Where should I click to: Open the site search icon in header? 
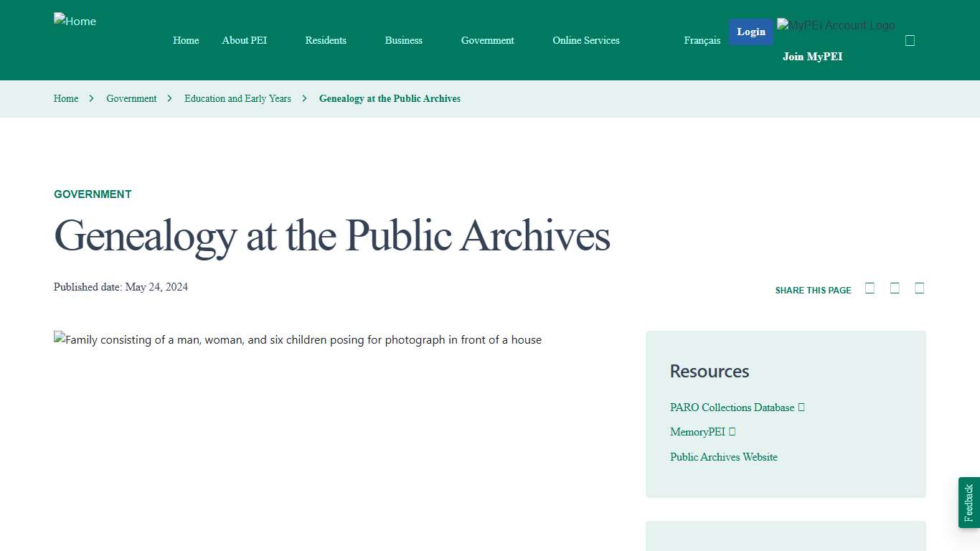pos(910,40)
